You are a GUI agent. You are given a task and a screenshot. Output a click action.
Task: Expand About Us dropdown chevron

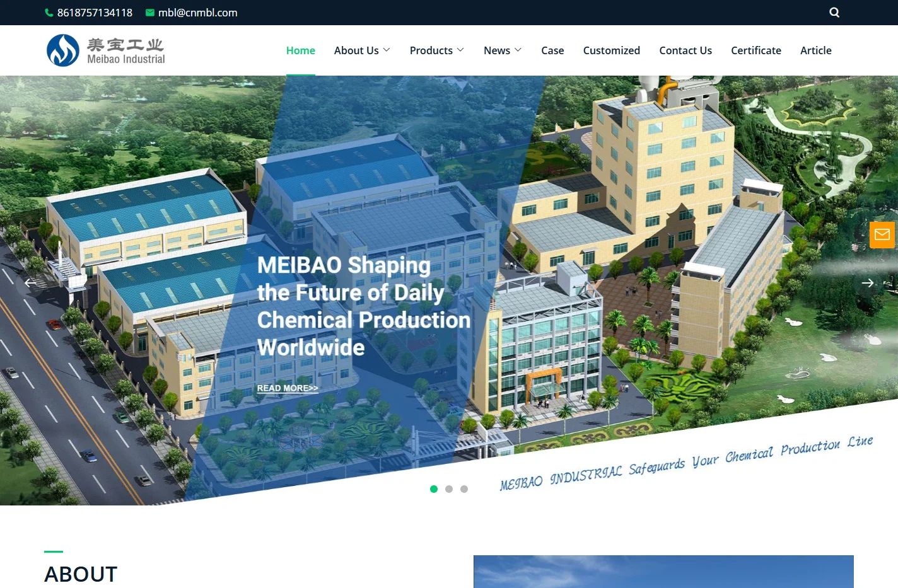pyautogui.click(x=387, y=50)
